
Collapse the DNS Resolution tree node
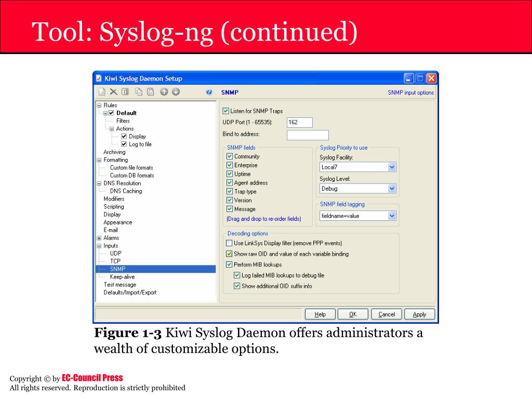99,183
